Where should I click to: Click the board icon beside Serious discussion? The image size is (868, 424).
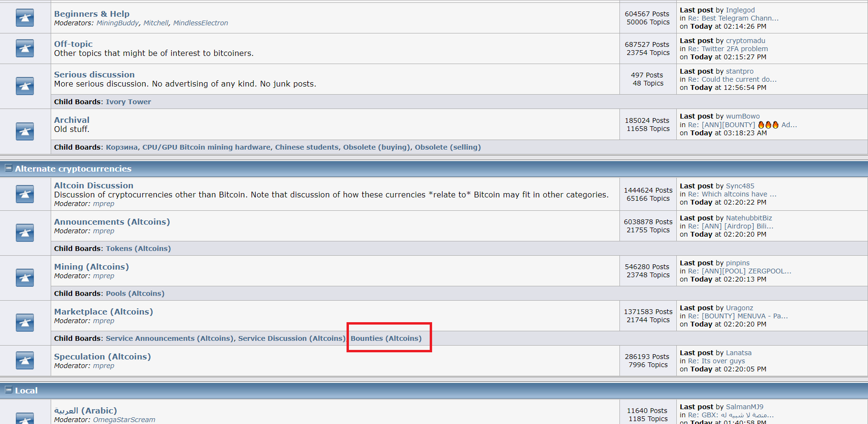pos(25,86)
